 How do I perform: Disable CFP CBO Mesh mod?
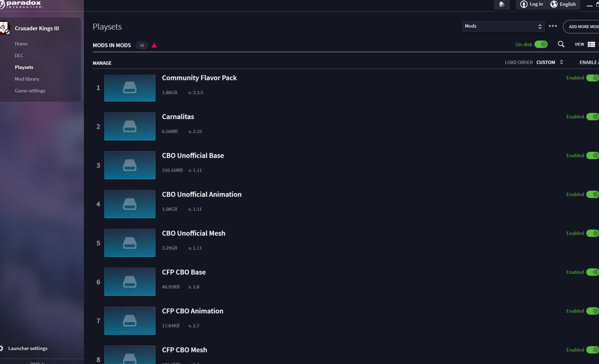pyautogui.click(x=592, y=350)
